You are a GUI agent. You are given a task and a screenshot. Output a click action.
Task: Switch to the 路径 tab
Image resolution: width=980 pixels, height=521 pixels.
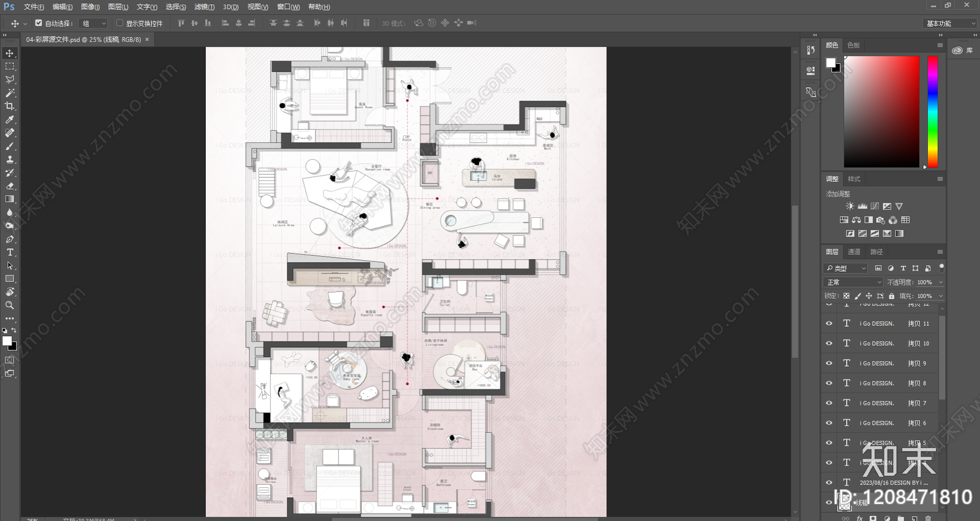tap(876, 252)
